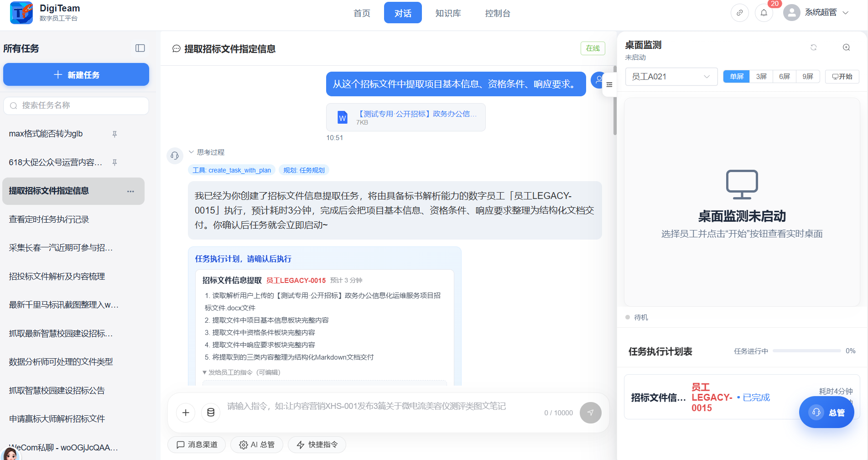The height and width of the screenshot is (460, 868).
Task: Click the add attachment plus icon
Action: 186,413
